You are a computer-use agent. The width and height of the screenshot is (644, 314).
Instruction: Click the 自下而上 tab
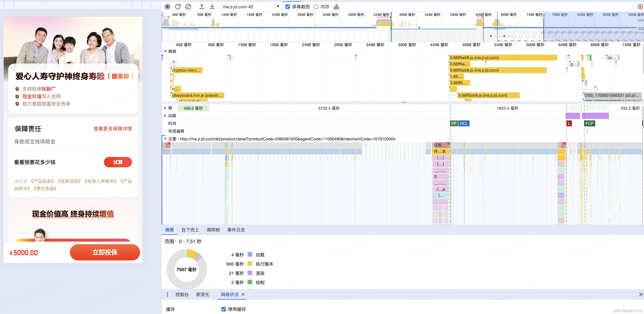pyautogui.click(x=190, y=229)
